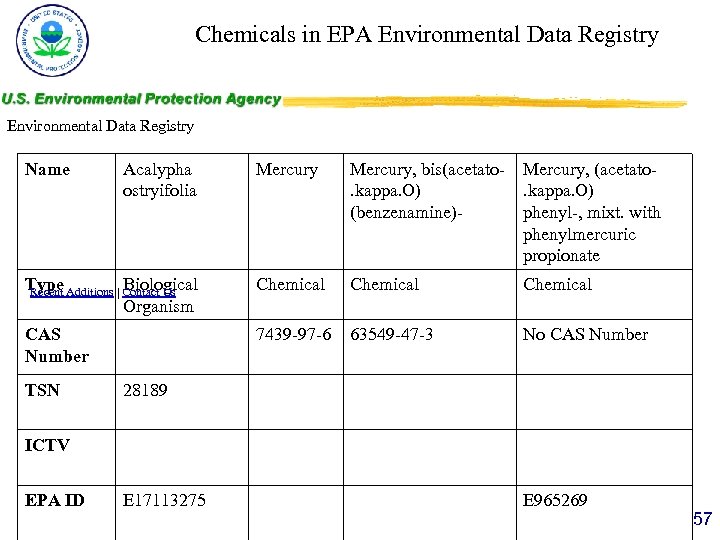Screen dimensions: 720x540
Task: Select CAS number 7439-97-6
Action: (294, 334)
